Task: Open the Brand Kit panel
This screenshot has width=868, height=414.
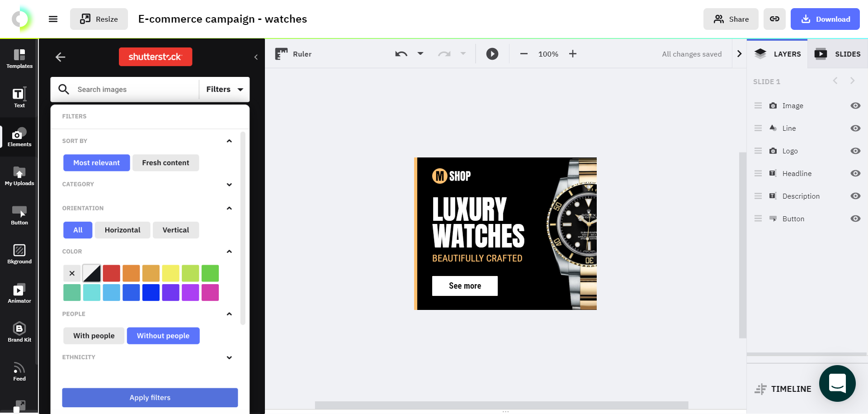Action: [x=19, y=332]
